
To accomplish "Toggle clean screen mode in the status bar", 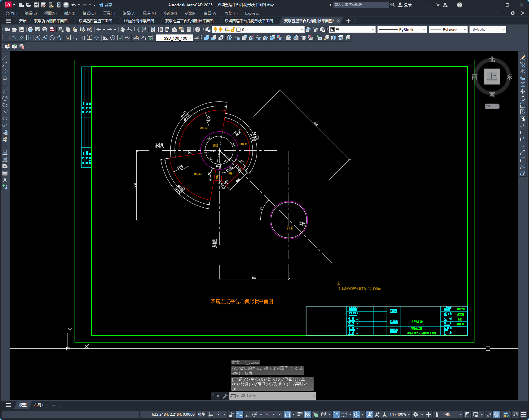I will click(515, 414).
